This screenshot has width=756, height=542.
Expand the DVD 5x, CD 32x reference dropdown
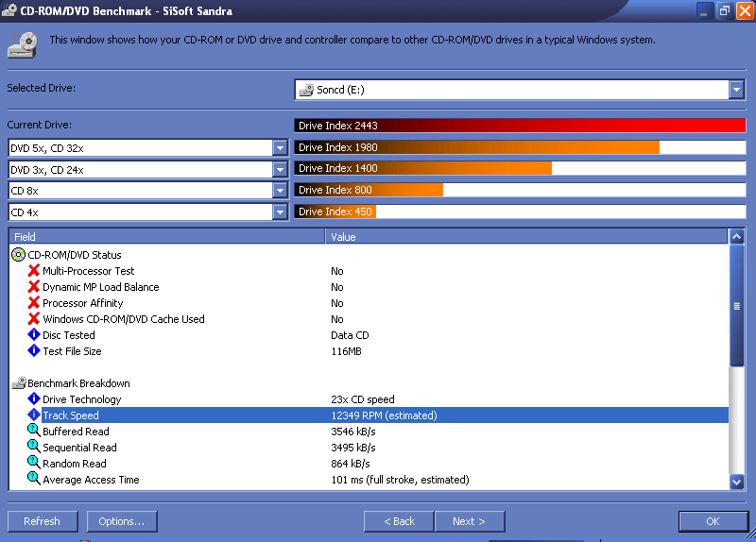(x=279, y=148)
